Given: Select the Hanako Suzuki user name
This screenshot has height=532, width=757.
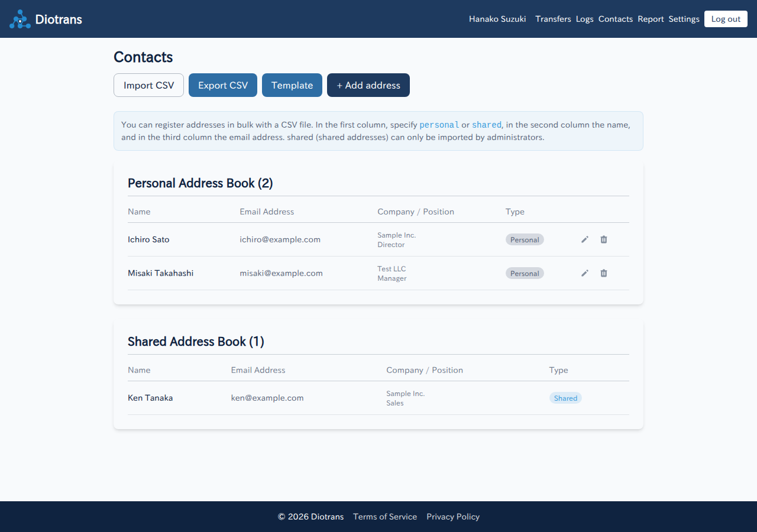Looking at the screenshot, I should point(497,19).
